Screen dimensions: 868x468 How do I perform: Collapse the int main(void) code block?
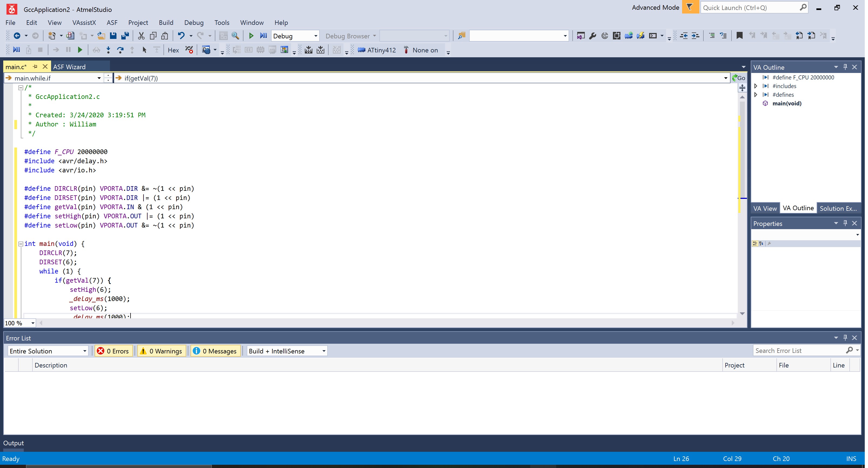coord(21,244)
